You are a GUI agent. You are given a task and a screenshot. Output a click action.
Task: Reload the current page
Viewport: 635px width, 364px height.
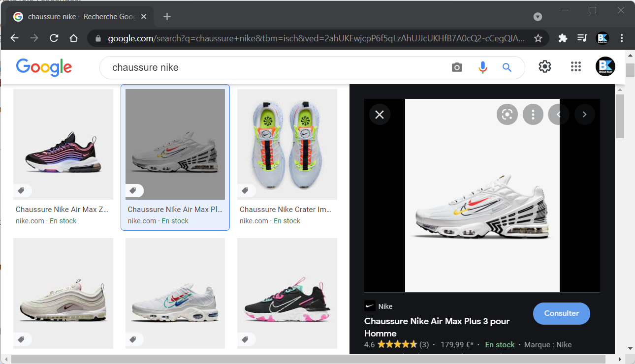tap(54, 38)
